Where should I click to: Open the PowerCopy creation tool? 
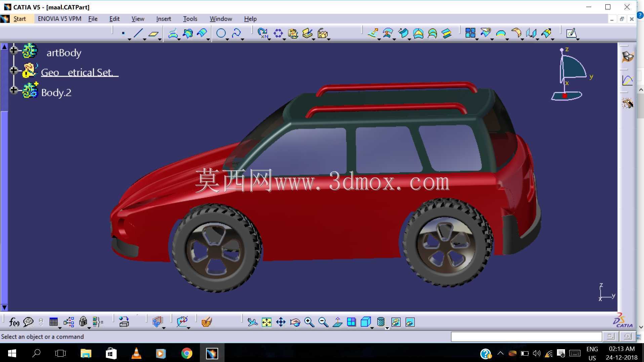coord(308,33)
